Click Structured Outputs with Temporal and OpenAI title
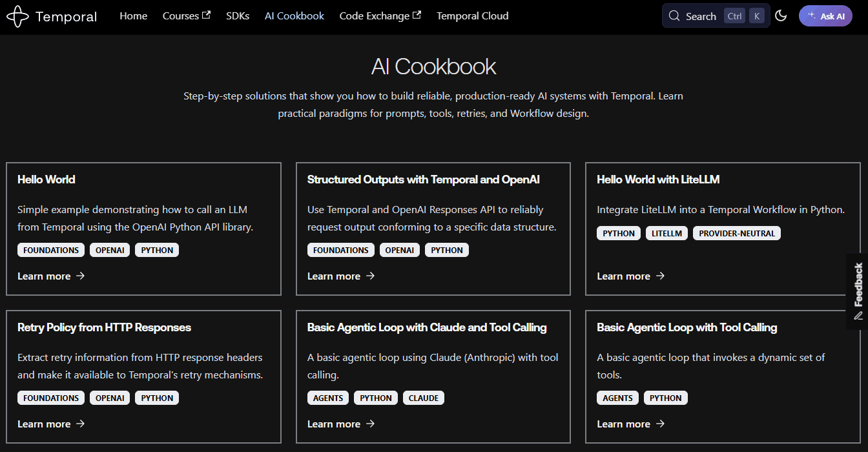 424,180
